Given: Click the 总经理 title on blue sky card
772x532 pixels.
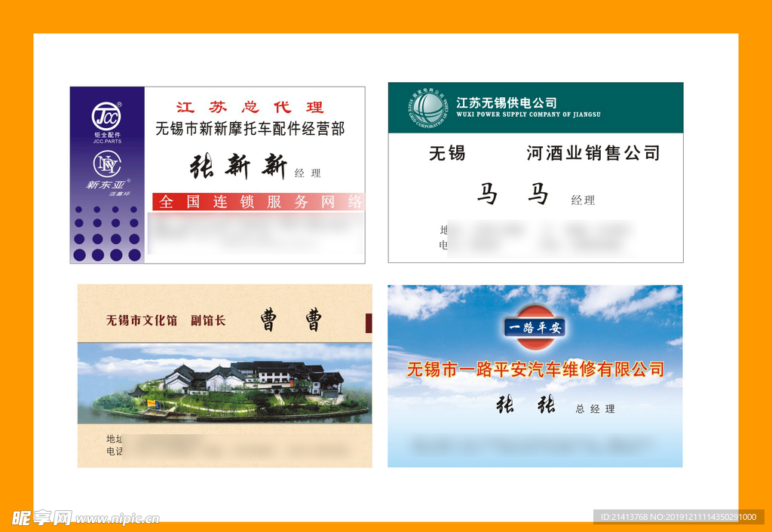Looking at the screenshot, I should pyautogui.click(x=595, y=409).
